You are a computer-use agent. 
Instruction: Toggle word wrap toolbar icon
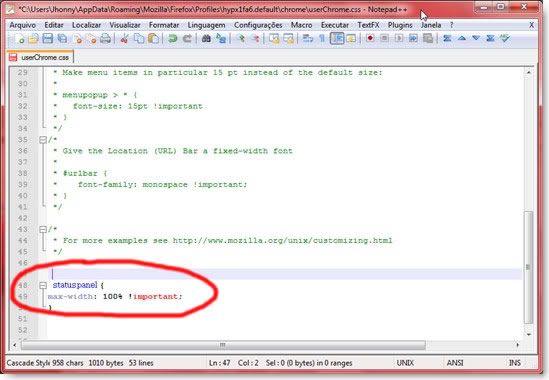click(x=307, y=39)
